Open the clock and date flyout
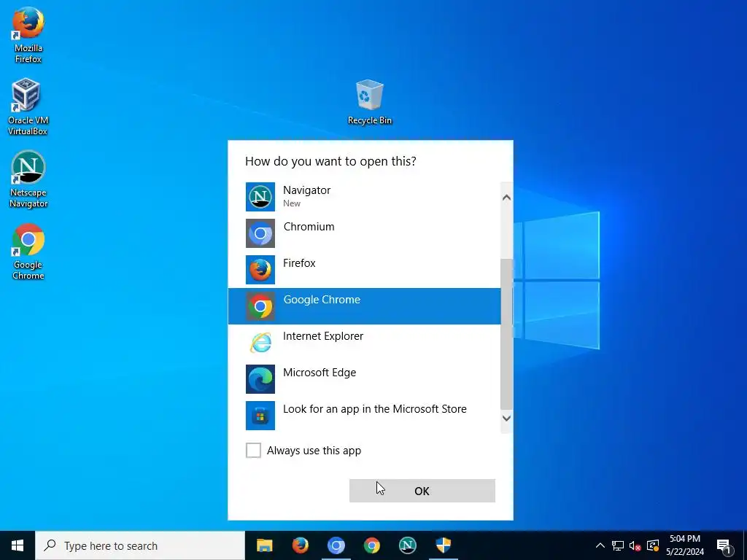Screen dimensions: 747x560 [x=684, y=545]
